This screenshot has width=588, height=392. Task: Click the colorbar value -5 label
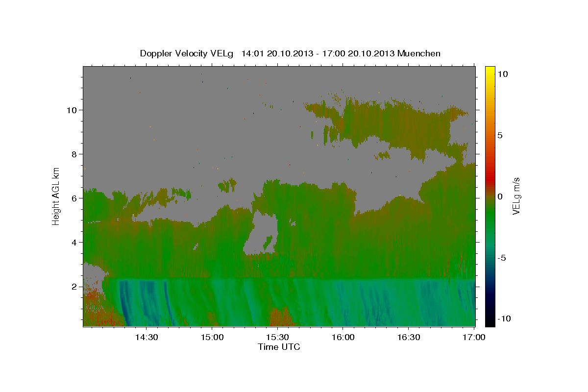click(502, 258)
